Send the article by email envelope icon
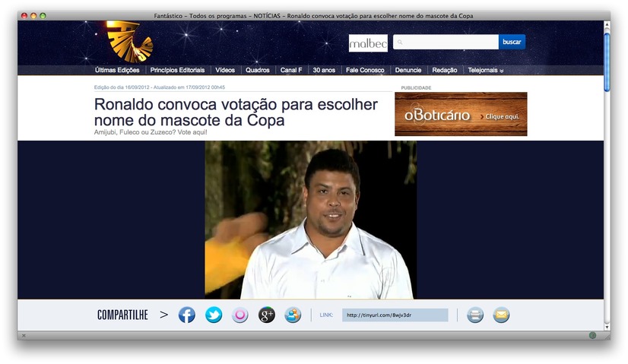The image size is (628, 364). point(501,315)
